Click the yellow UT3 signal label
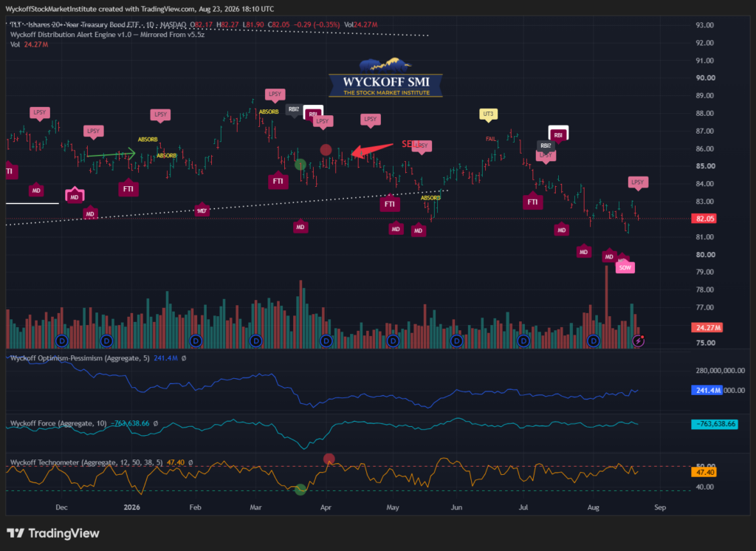Screen dimensions: 756x551 coord(488,114)
